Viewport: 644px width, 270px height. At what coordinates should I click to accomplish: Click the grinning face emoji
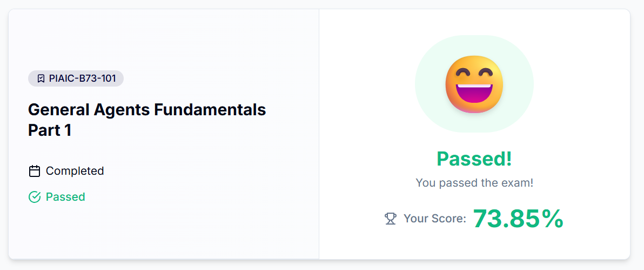tap(474, 84)
